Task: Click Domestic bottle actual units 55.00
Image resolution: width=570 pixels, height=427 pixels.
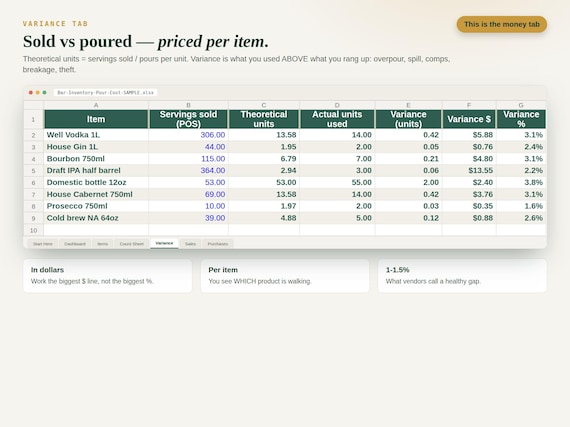Action: tap(337, 182)
